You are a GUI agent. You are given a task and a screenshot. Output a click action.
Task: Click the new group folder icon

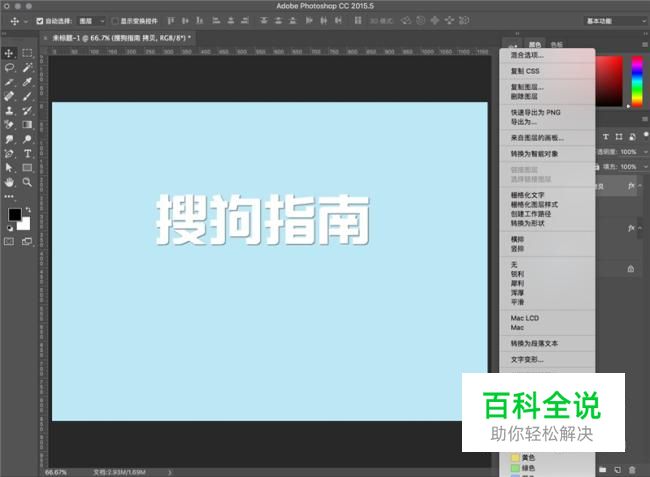(603, 470)
